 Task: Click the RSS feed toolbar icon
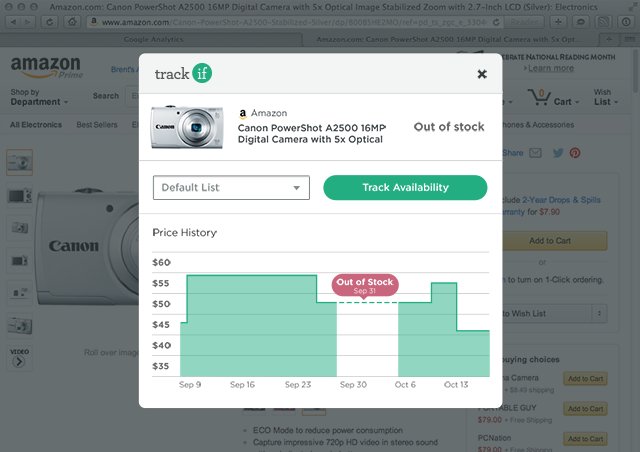pyautogui.click(x=603, y=22)
